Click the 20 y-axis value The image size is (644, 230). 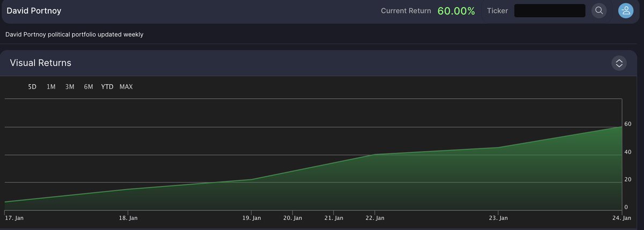point(627,180)
